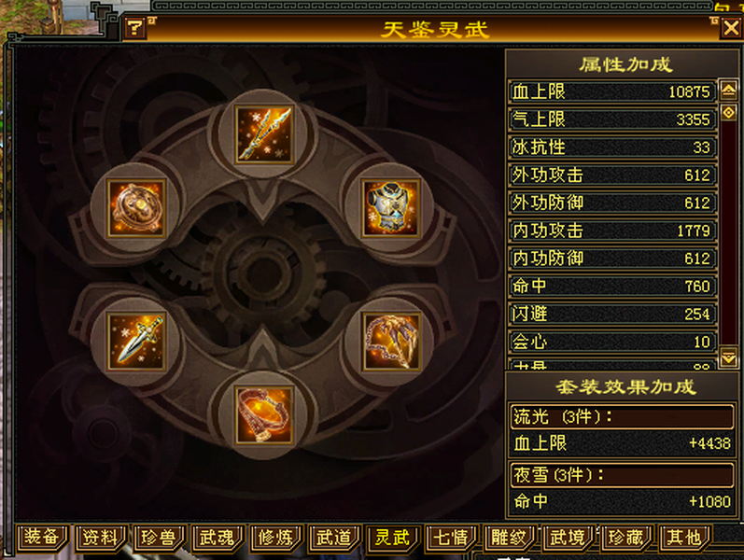The image size is (744, 560).
Task: Select the 夜雪 (3件) set bonus header
Action: pyautogui.click(x=622, y=474)
